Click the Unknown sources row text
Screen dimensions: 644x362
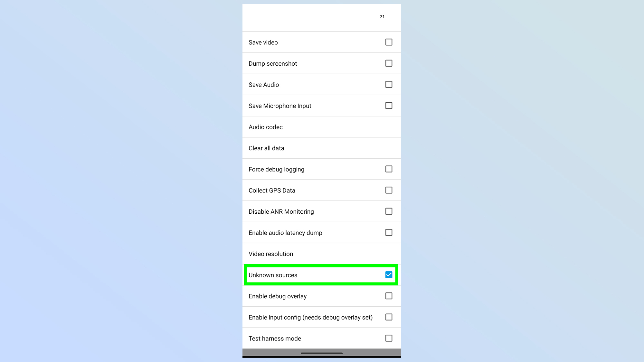(273, 275)
